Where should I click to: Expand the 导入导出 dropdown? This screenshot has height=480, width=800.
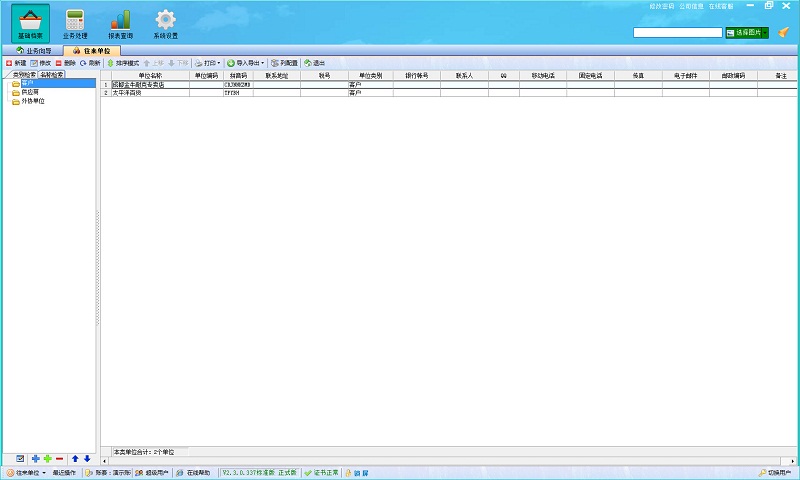tap(246, 63)
